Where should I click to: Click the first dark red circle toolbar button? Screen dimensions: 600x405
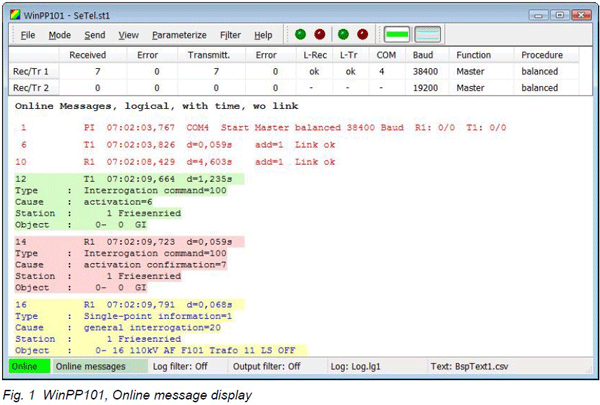click(x=320, y=34)
